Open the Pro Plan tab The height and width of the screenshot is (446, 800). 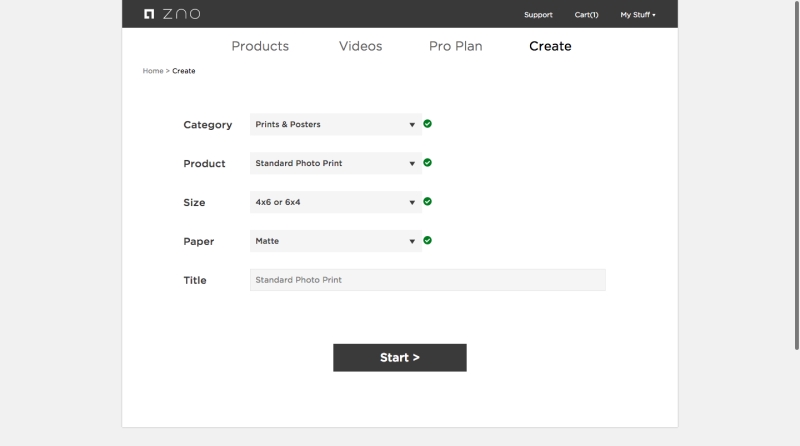(456, 46)
